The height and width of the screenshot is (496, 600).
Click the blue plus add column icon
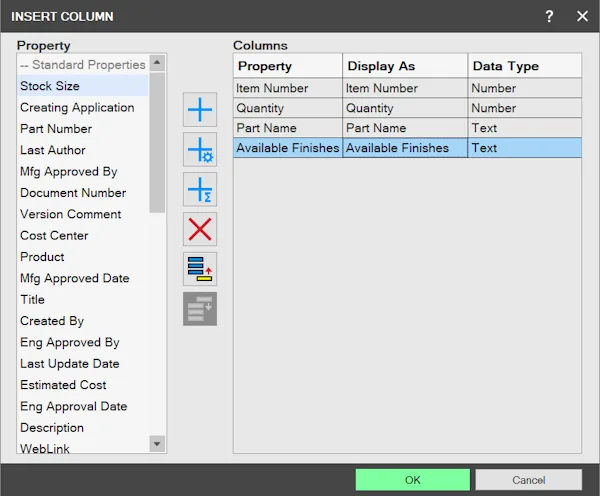200,110
